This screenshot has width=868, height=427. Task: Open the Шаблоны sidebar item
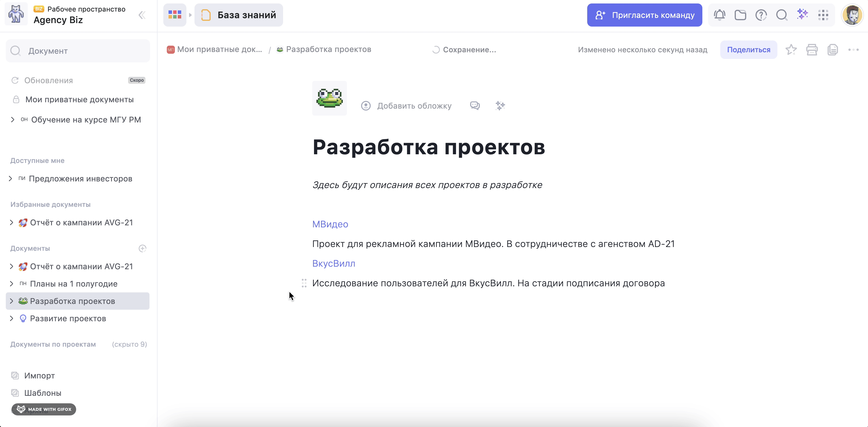[x=42, y=393]
